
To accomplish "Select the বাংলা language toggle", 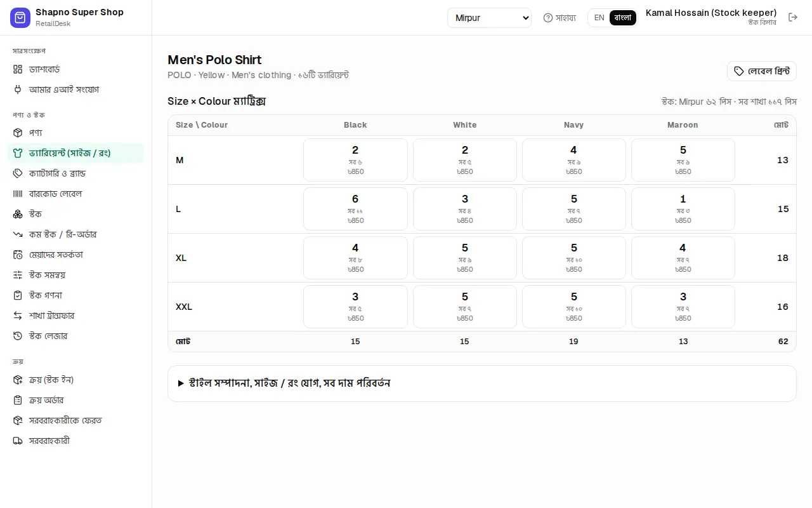I will point(623,18).
